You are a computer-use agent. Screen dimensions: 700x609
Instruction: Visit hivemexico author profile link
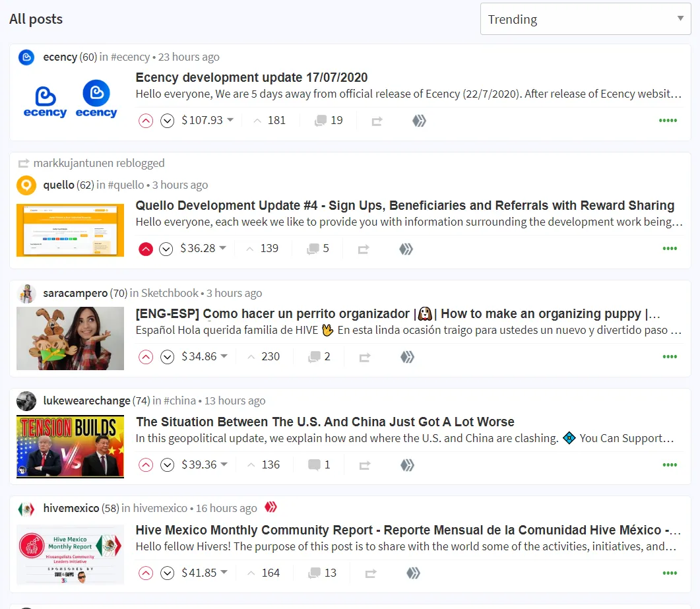[71, 508]
